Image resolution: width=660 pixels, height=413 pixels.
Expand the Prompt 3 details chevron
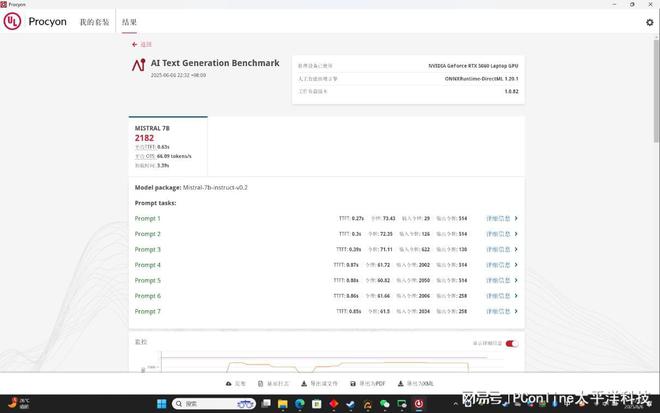pyautogui.click(x=516, y=249)
